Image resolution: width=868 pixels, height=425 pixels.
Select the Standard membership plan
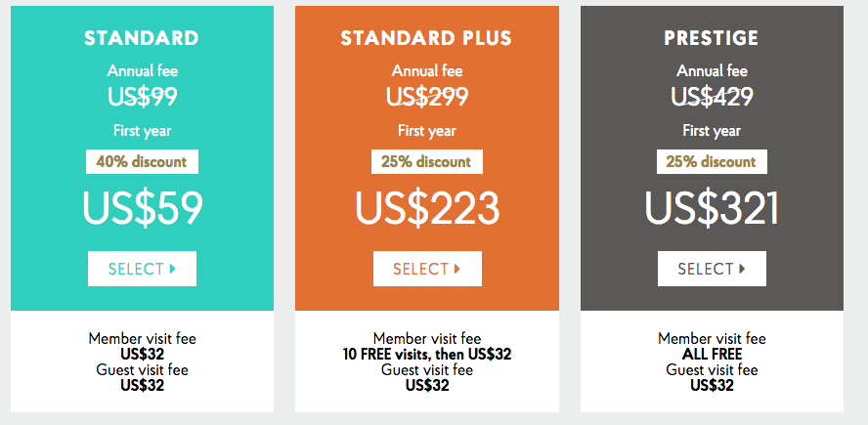coord(142,269)
